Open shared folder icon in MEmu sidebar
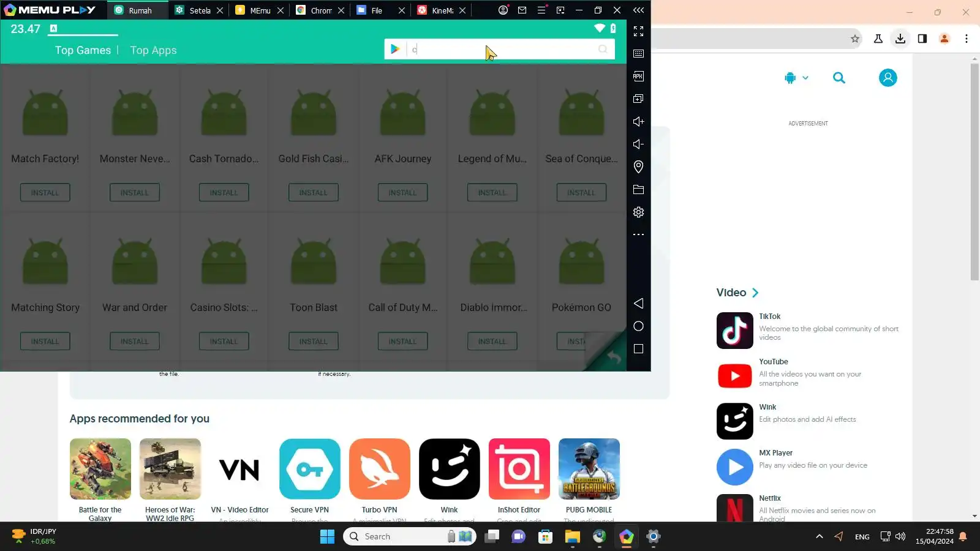The height and width of the screenshot is (551, 980). (x=638, y=189)
